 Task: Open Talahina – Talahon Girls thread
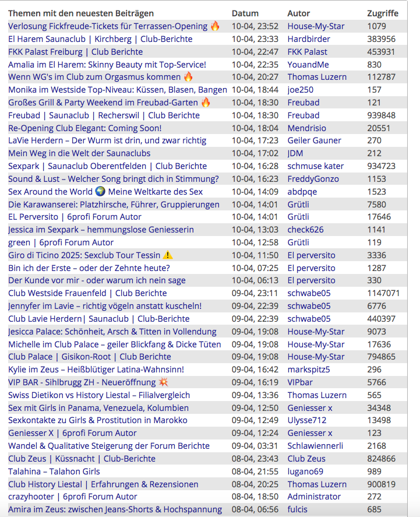pyautogui.click(x=54, y=472)
